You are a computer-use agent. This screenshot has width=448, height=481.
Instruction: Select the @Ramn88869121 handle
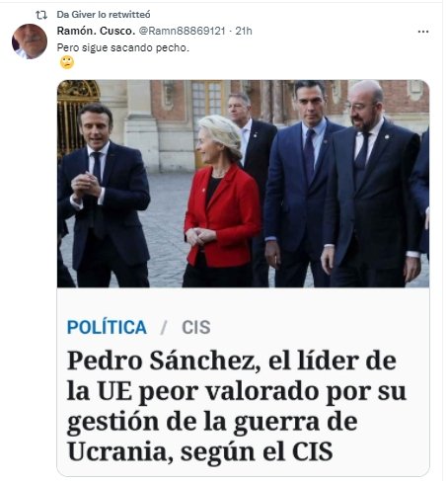pos(182,31)
